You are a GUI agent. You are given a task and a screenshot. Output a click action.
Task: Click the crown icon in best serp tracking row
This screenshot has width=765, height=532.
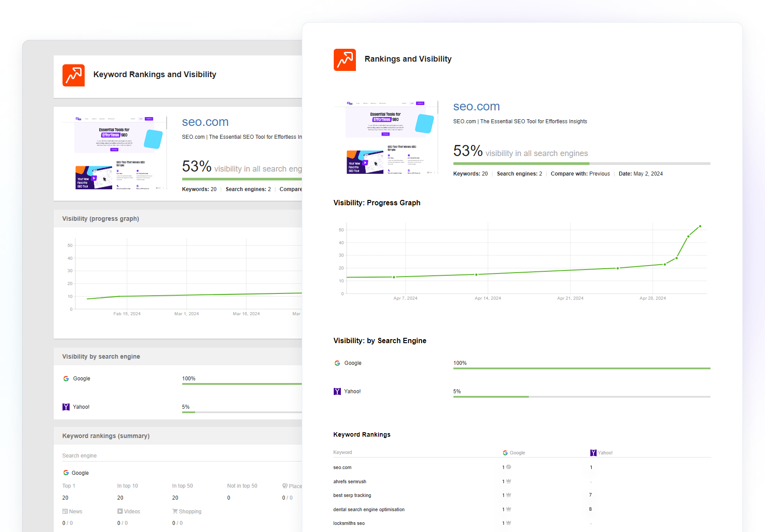click(x=509, y=495)
